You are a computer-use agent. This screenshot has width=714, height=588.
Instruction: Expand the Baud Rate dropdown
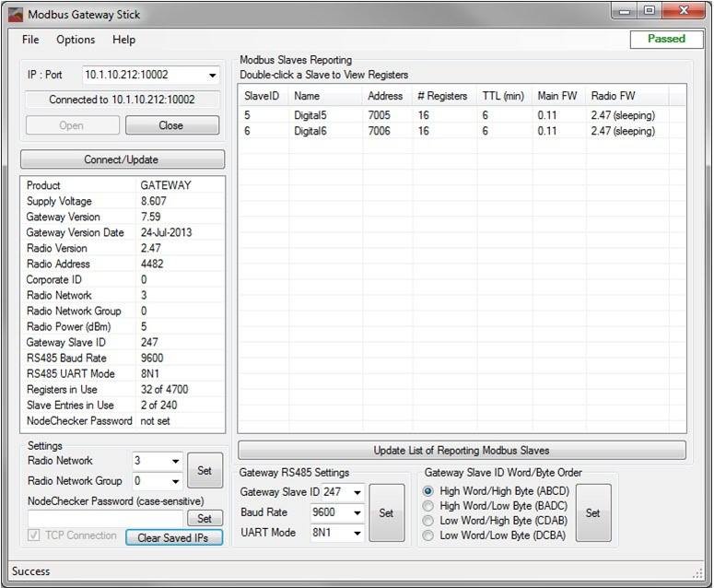coord(357,512)
